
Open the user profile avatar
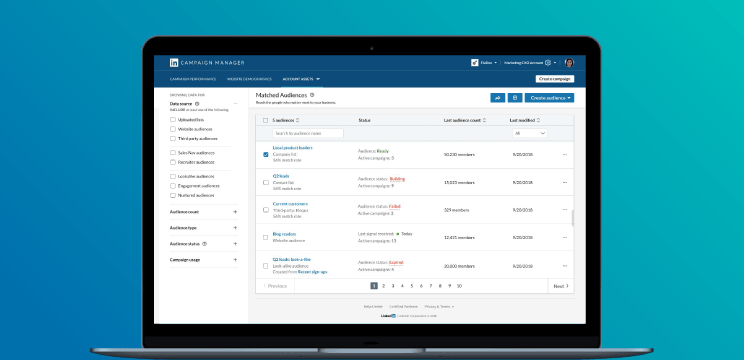click(569, 63)
